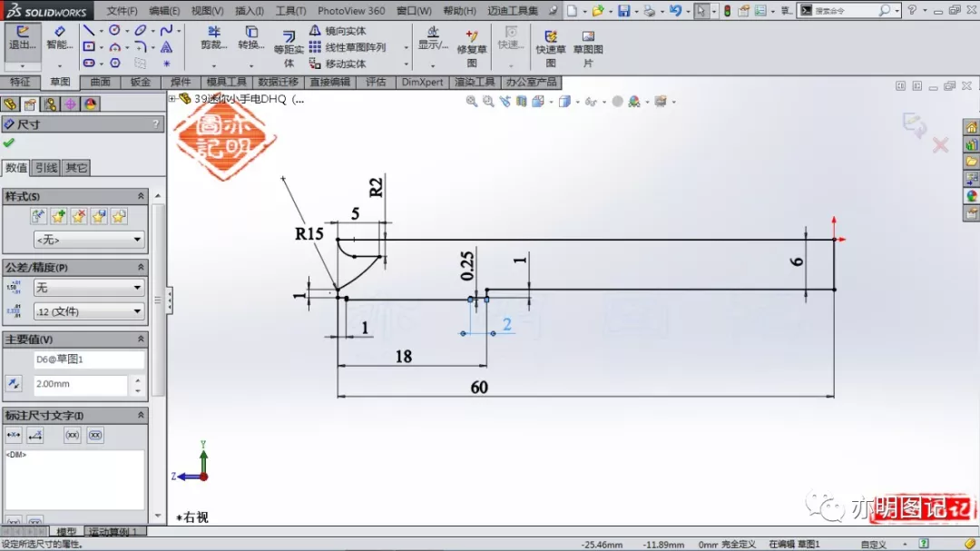Click Load Style star icon

118,216
